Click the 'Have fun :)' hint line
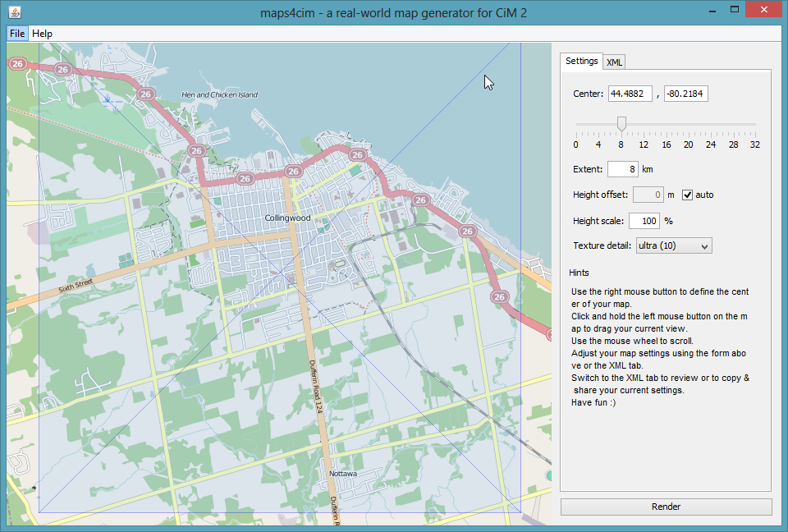Screen dimensions: 788x532 coord(593,402)
